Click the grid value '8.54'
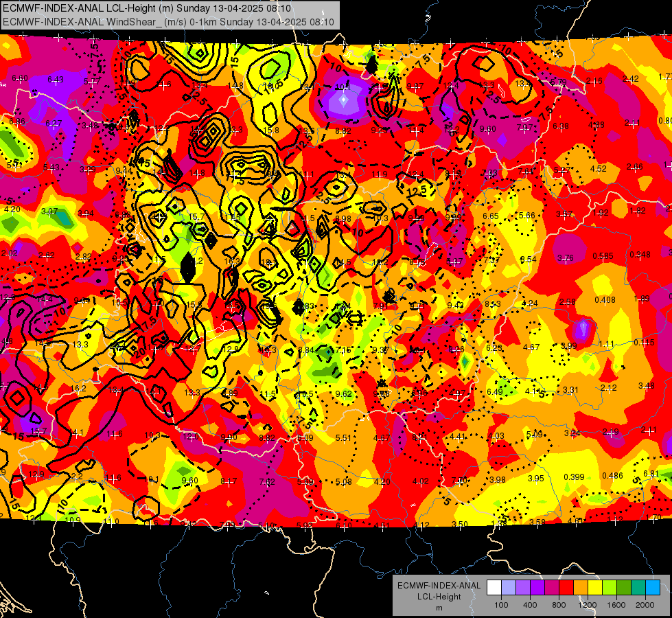The image size is (672, 618). [529, 259]
